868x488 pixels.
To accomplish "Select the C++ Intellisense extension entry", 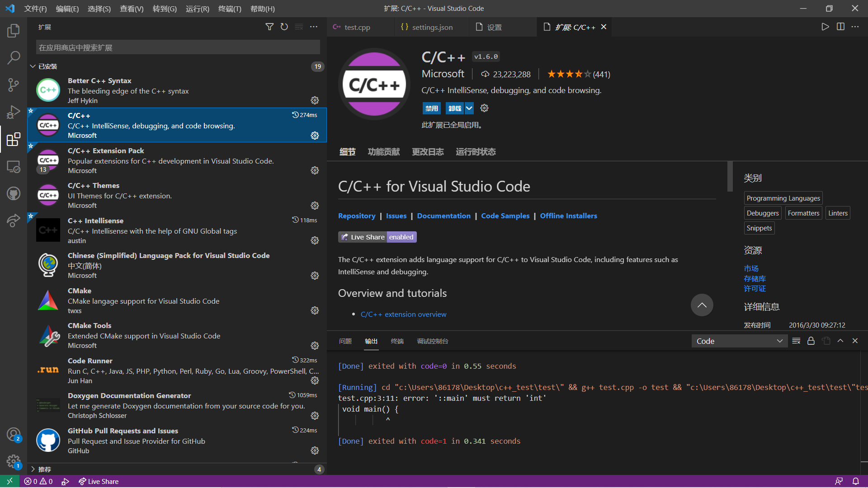I will [177, 230].
